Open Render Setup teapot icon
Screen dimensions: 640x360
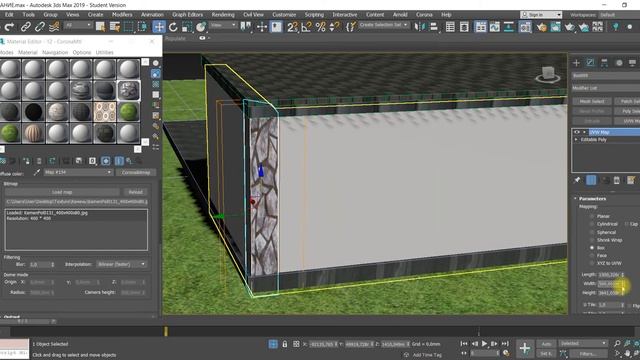point(542,27)
